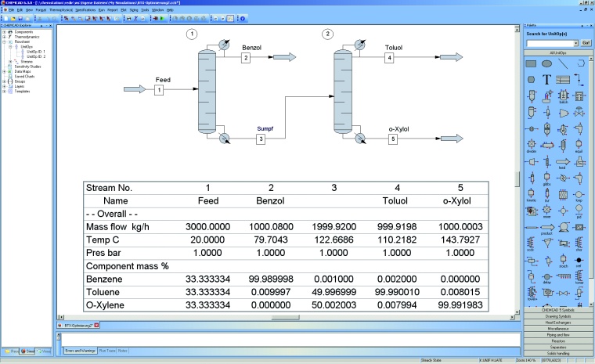
Task: Select the ellipse drawing tool in Palette
Action: click(546, 63)
